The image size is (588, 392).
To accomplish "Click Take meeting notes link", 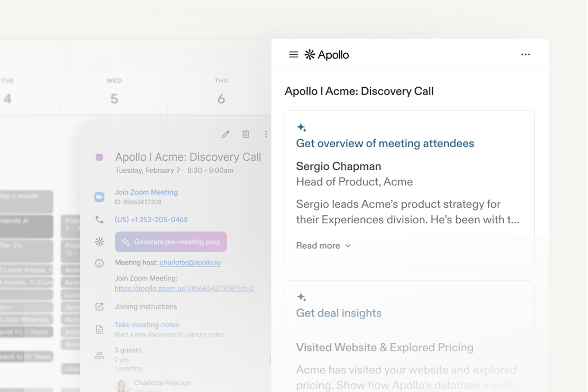I will click(147, 325).
